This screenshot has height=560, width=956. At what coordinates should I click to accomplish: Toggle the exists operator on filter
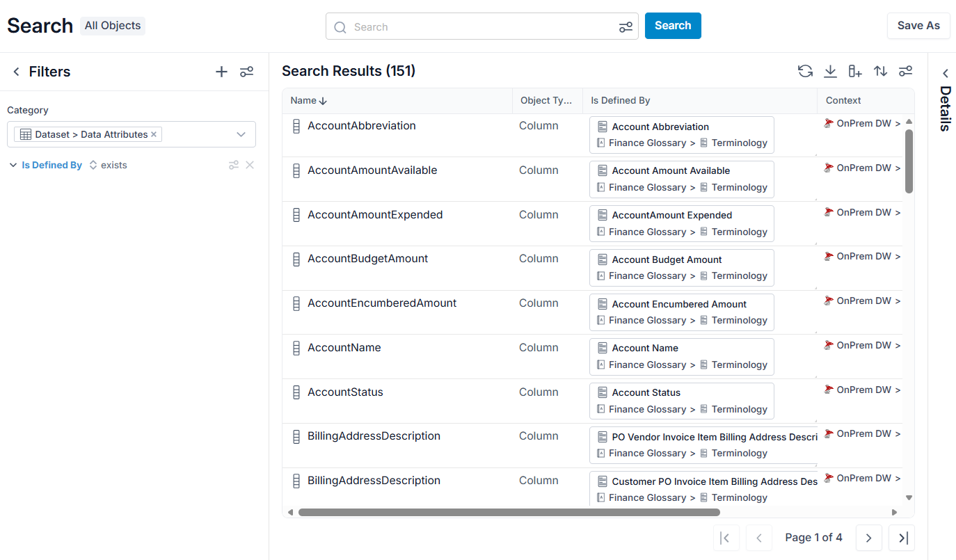pos(108,165)
